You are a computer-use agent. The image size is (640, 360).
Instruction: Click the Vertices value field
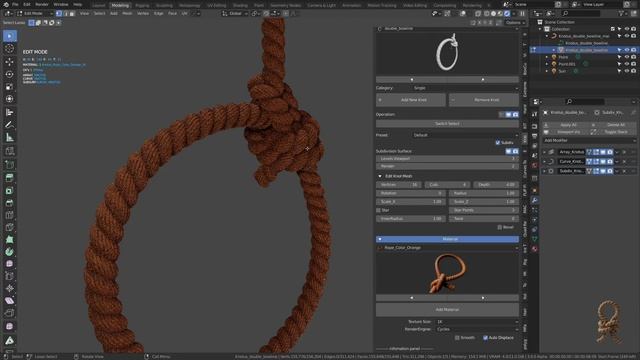pos(399,185)
